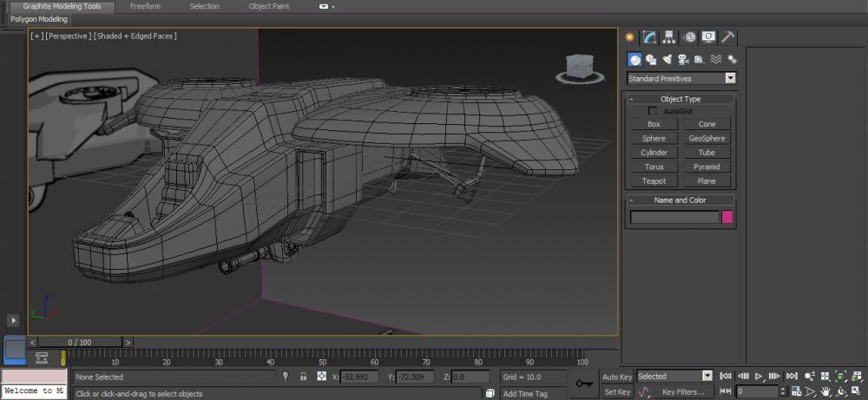Collapse the Object Type rollout
This screenshot has height=400, width=868.
631,99
